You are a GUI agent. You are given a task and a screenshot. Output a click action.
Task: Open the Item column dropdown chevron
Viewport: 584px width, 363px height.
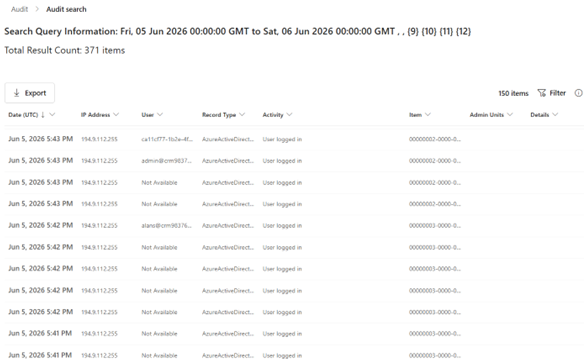[428, 115]
